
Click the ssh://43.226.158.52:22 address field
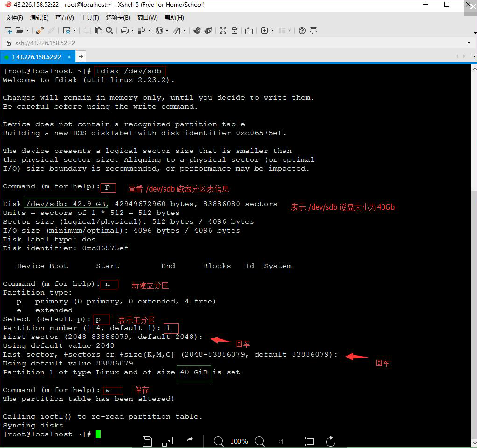tap(45, 43)
